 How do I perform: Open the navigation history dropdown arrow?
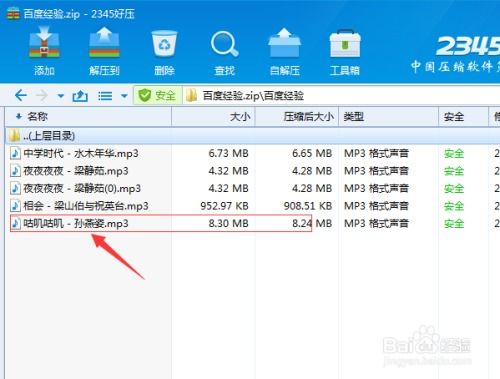[61, 96]
